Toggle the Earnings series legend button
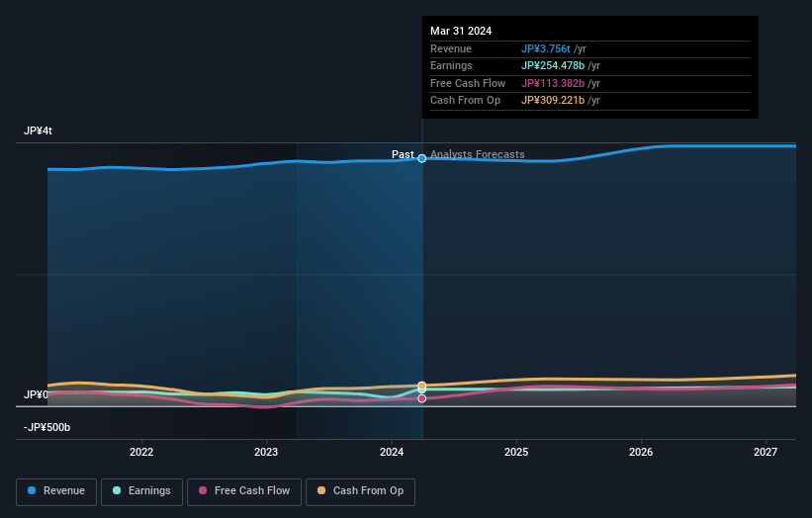This screenshot has height=518, width=812. (x=141, y=491)
